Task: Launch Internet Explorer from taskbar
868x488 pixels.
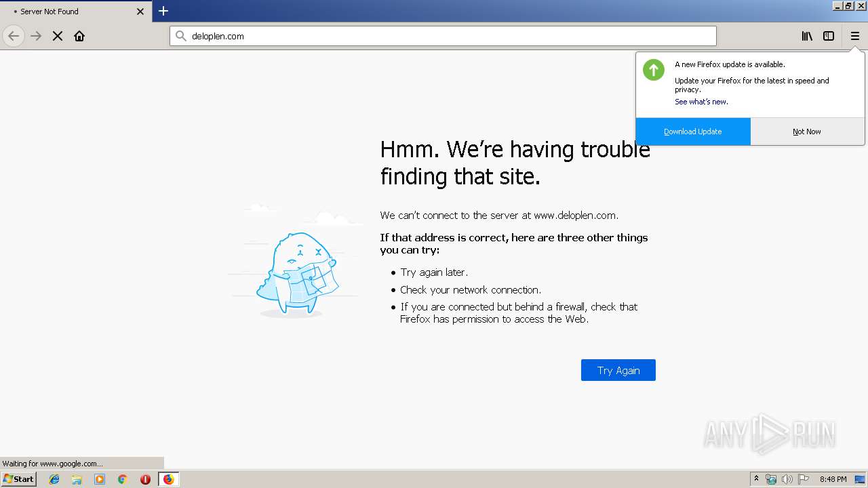Action: pos(54,479)
